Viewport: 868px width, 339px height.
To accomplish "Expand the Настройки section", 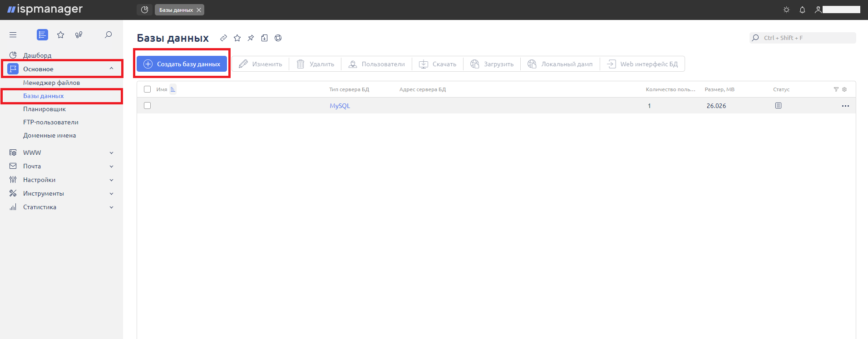I will point(111,180).
